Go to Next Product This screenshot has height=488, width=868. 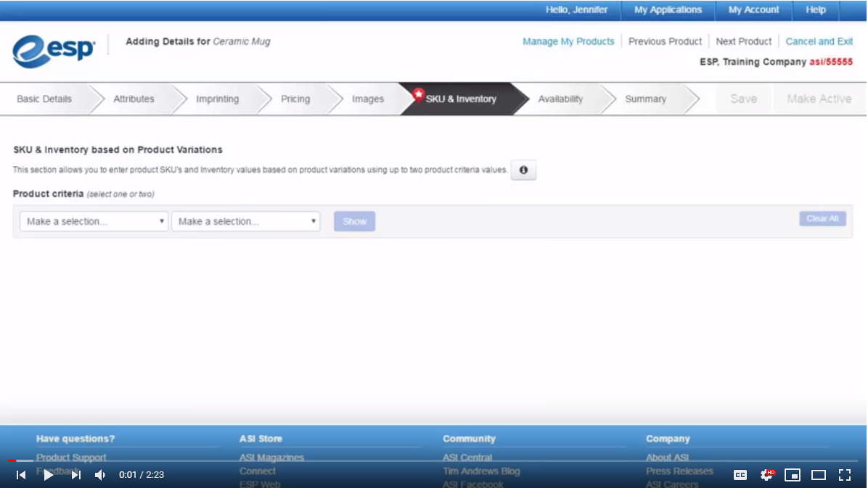click(743, 41)
